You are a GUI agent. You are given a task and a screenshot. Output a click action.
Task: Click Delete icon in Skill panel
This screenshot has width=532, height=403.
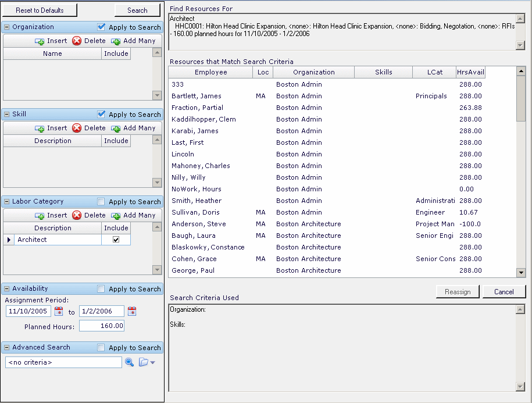tap(77, 129)
